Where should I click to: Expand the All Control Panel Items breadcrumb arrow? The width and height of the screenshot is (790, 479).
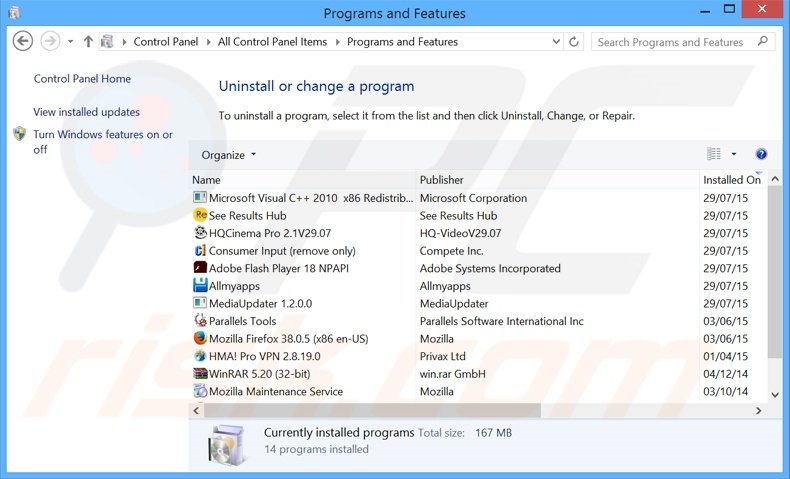click(338, 42)
